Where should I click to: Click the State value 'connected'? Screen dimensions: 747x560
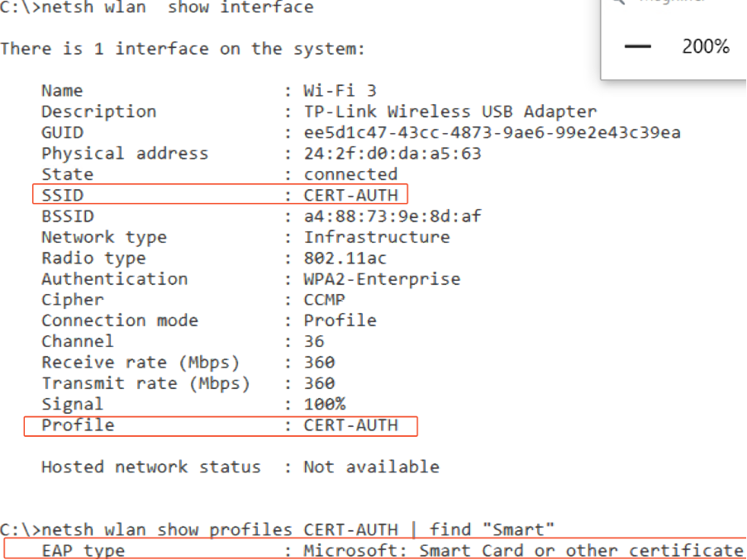pyautogui.click(x=350, y=174)
